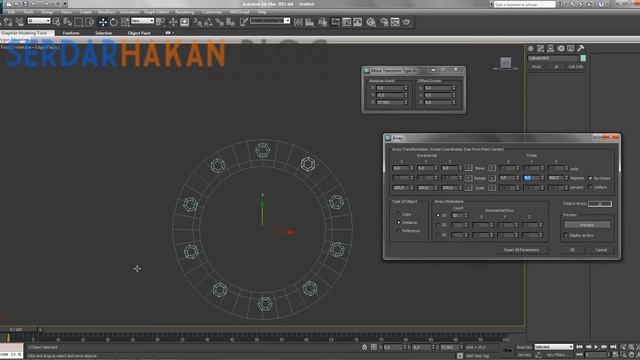Open the reference coordinate system dropdown
This screenshot has width=640, height=360.
coord(142,21)
